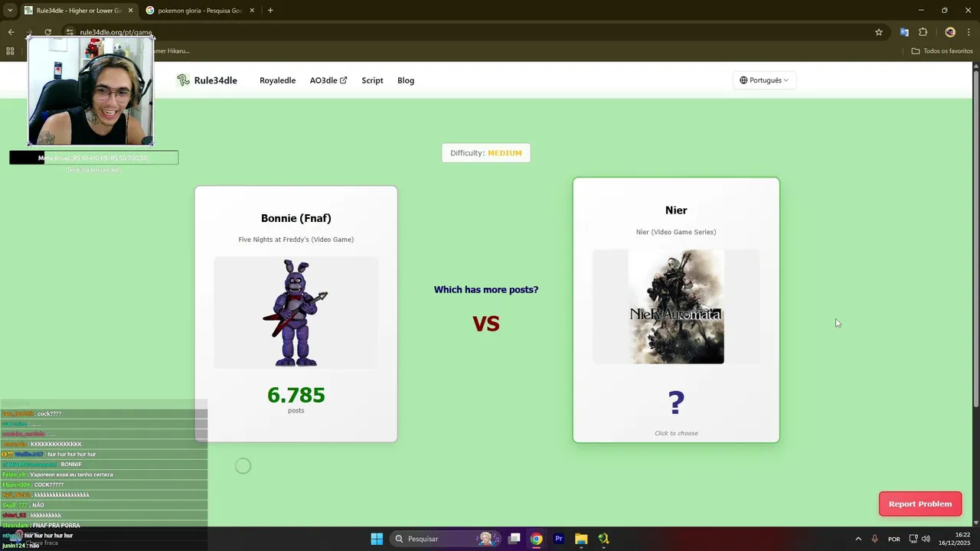Open Adobe Premiere Pro from taskbar
980x551 pixels.
pyautogui.click(x=559, y=539)
